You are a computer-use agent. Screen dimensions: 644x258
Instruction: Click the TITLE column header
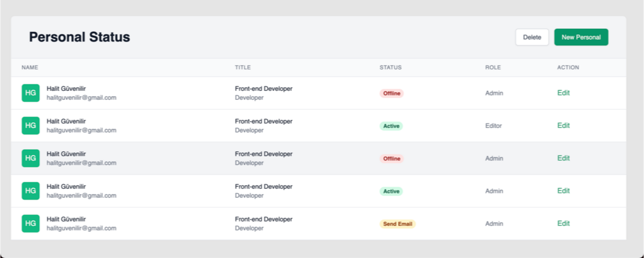coord(243,67)
